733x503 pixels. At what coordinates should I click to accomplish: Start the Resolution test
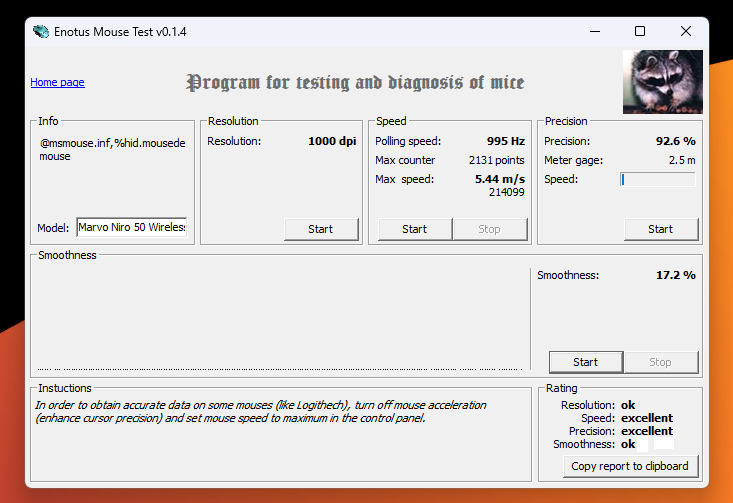point(320,229)
